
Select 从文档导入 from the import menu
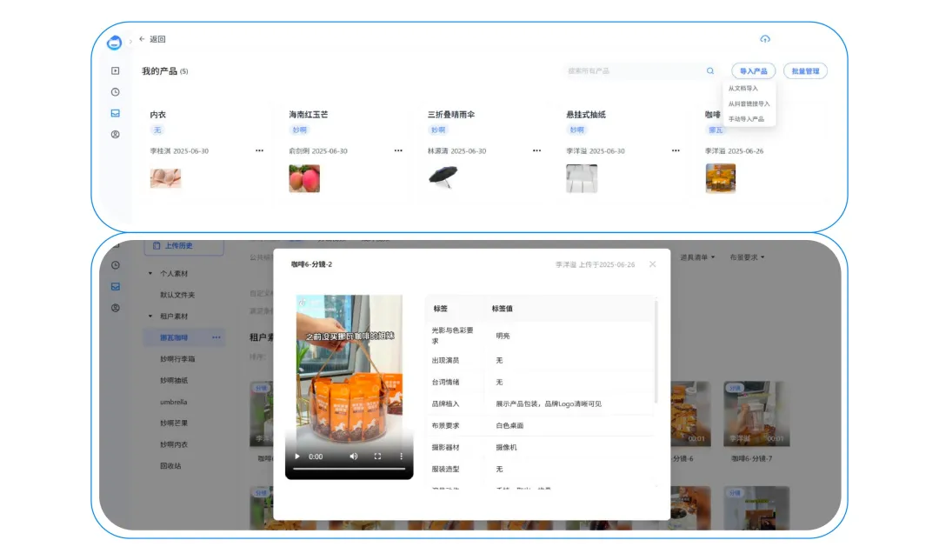[x=744, y=88]
